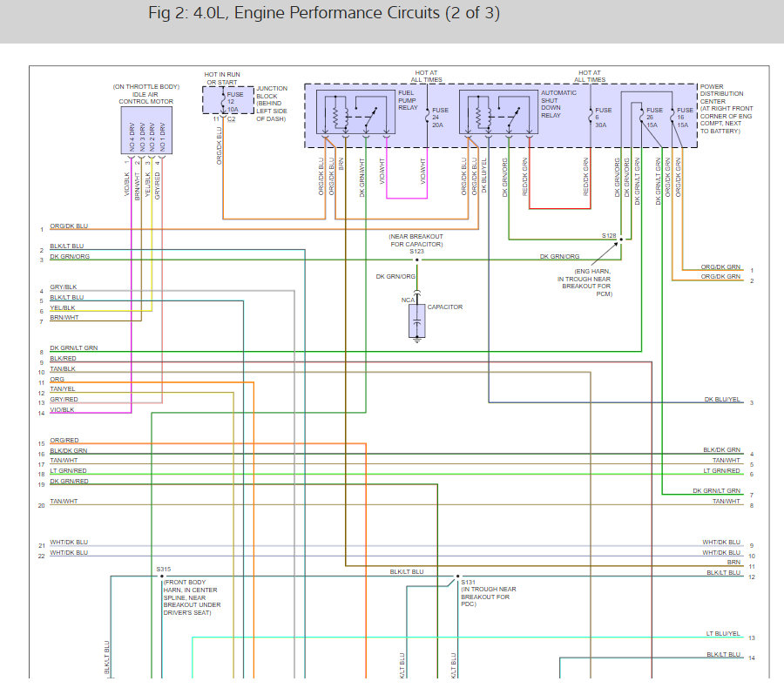This screenshot has width=784, height=688.
Task: Select the IDLE AIR CONTROL MOTOR label
Action: (x=146, y=98)
